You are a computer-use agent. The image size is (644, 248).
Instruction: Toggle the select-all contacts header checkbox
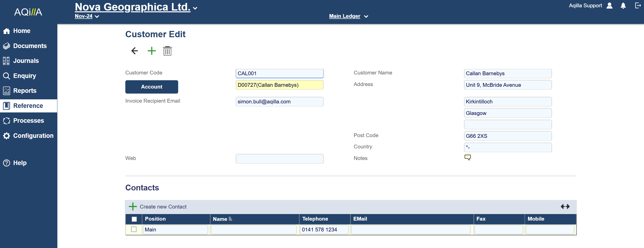(134, 219)
